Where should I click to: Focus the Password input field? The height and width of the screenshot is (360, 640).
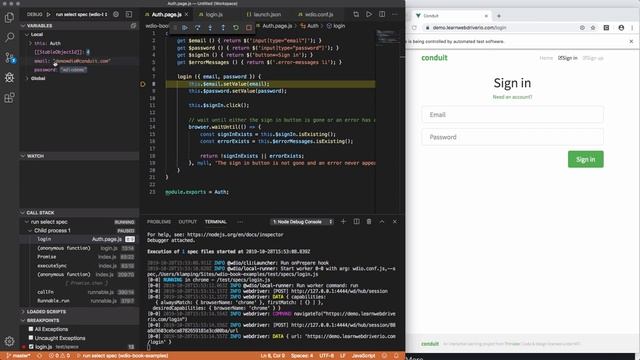click(x=512, y=137)
